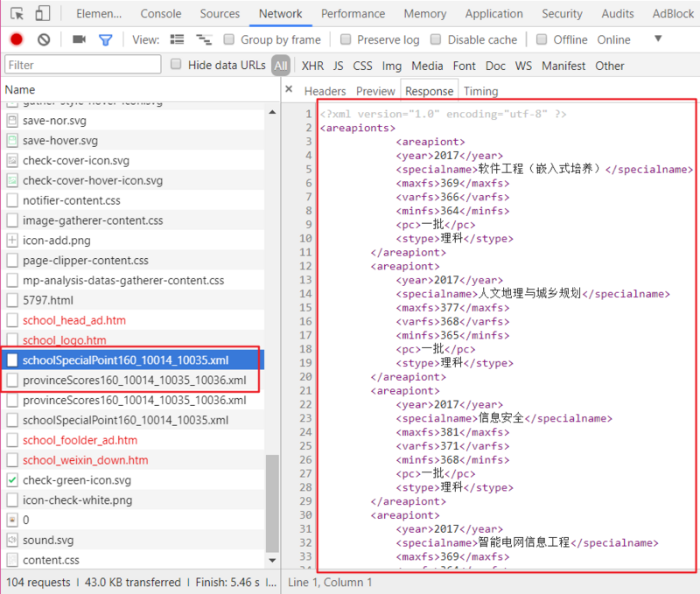The height and width of the screenshot is (594, 700).
Task: Go to the Performance tab
Action: coord(353,14)
